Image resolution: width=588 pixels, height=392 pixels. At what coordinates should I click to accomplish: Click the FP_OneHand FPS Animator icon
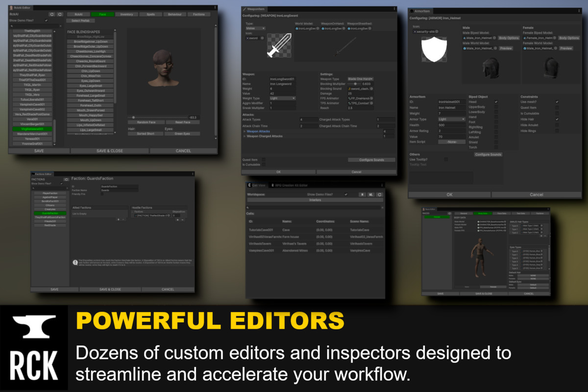point(349,98)
